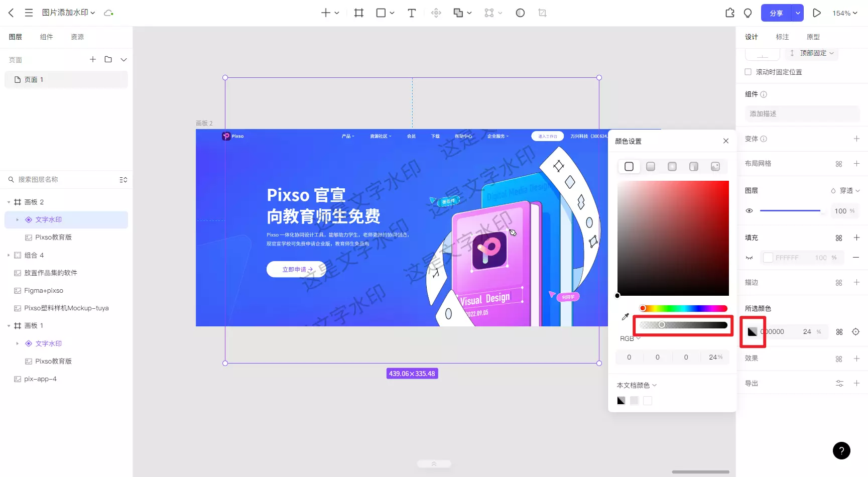Expand the 组合 4 layer group
This screenshot has height=477, width=868.
[x=9, y=255]
